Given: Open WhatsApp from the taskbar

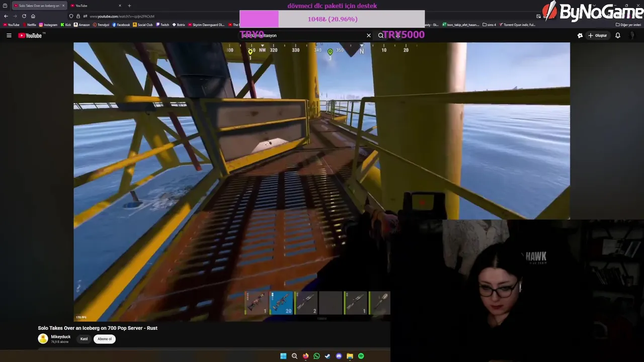Looking at the screenshot, I should pyautogui.click(x=316, y=356).
